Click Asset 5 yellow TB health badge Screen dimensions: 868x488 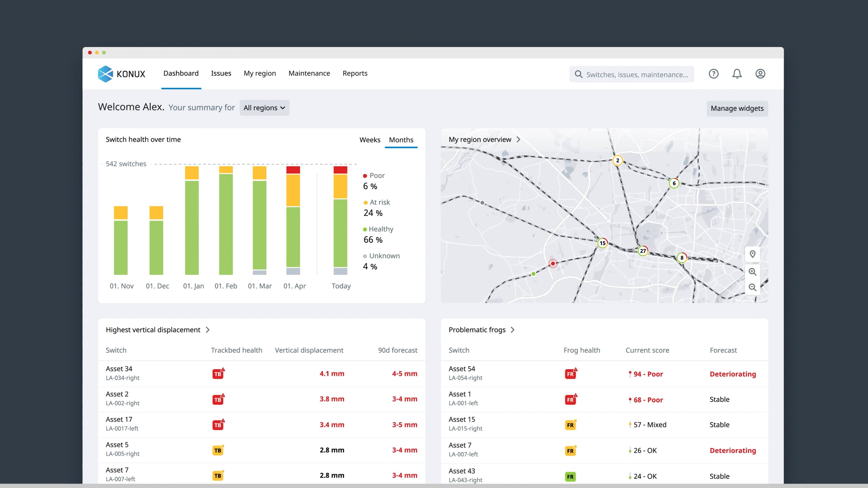pos(218,450)
